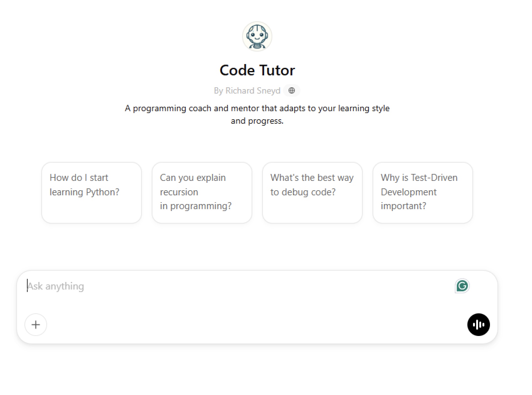
Task: Click "in programming?" on the recursion card
Action: pos(196,206)
